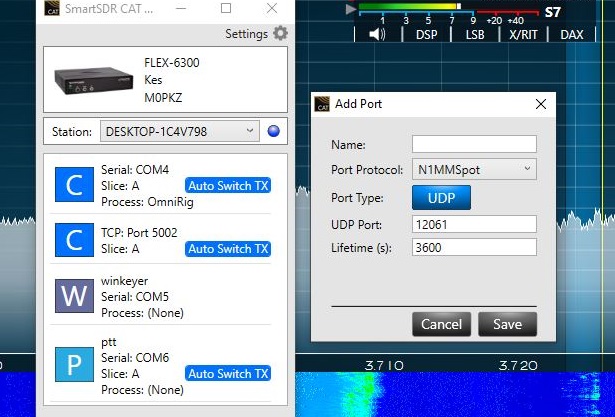Click the speaker audio icon in slice flag
615x417 pixels.
point(377,34)
